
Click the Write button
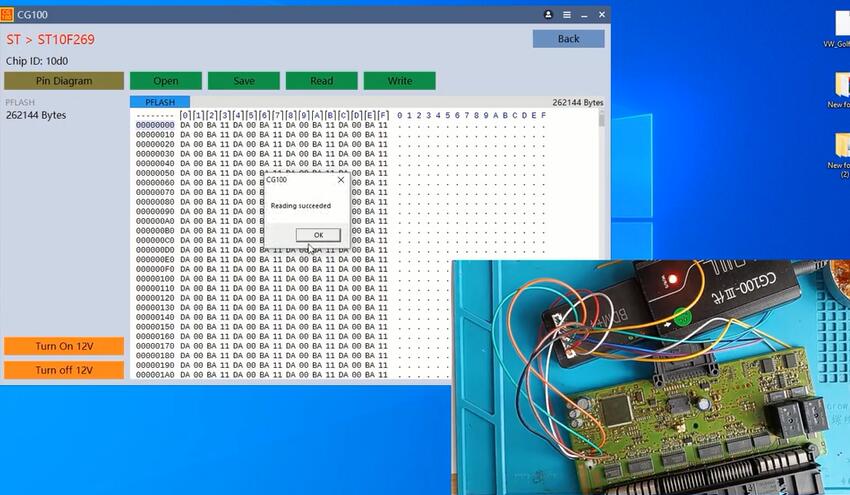coord(399,81)
